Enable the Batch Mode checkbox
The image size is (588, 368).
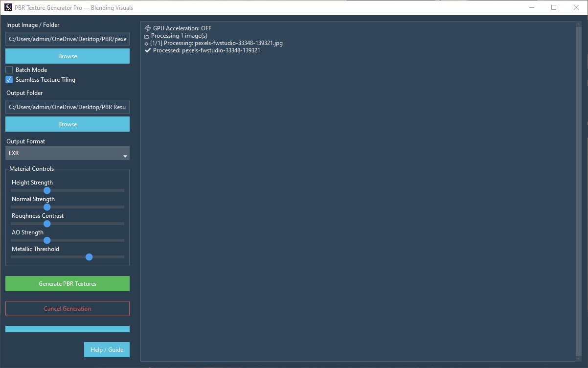click(x=9, y=70)
